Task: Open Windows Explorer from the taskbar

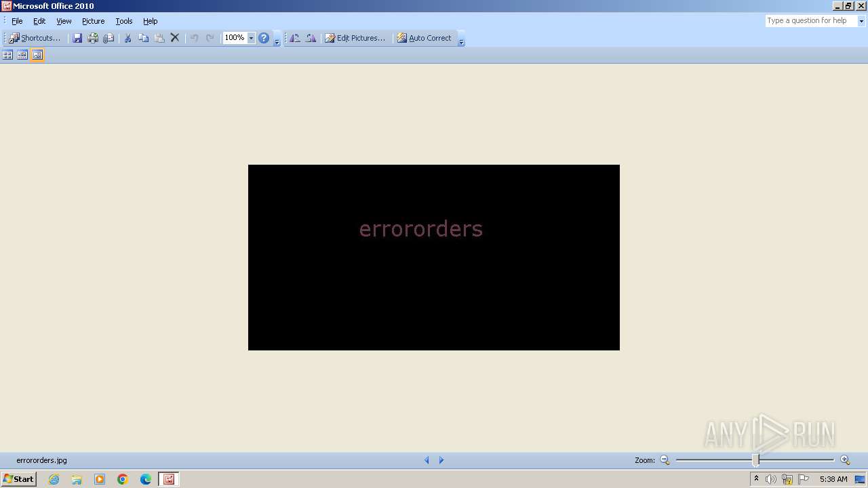Action: (x=77, y=479)
